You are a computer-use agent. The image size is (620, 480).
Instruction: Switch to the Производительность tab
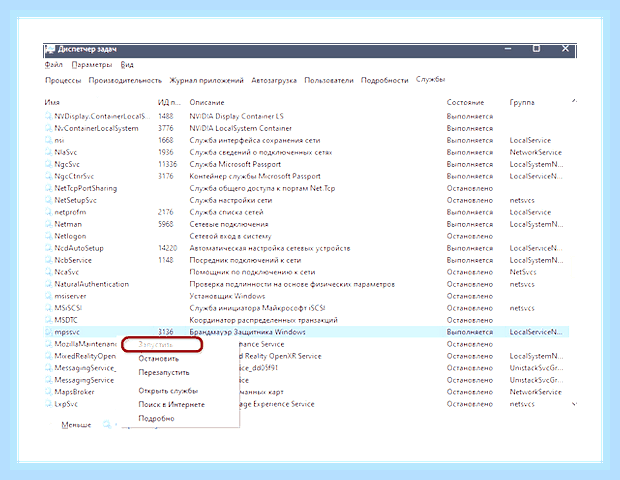[125, 80]
